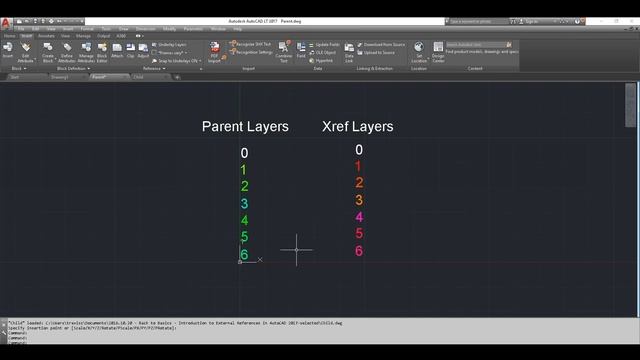Image resolution: width=640 pixels, height=360 pixels.
Task: Open the Define Attributes tool
Action: (67, 52)
